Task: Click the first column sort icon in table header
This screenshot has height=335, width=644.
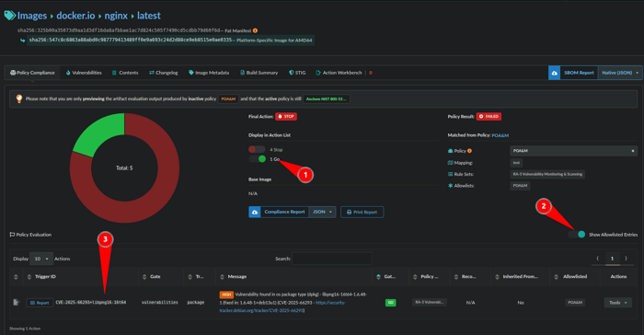Action: (16, 277)
